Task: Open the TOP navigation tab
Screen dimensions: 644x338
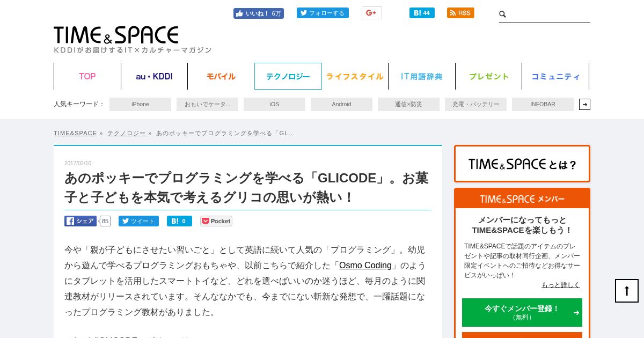Action: coord(87,76)
